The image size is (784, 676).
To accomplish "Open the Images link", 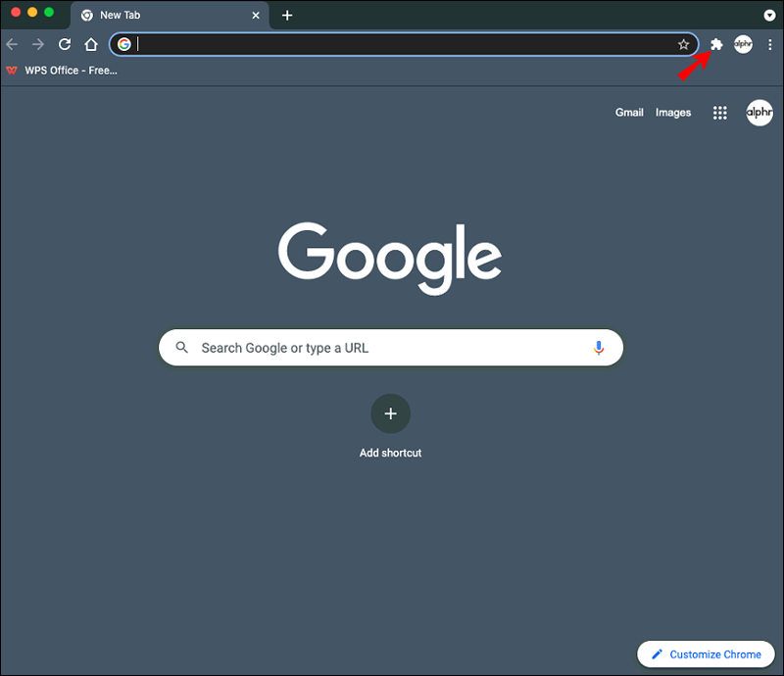I will 673,113.
